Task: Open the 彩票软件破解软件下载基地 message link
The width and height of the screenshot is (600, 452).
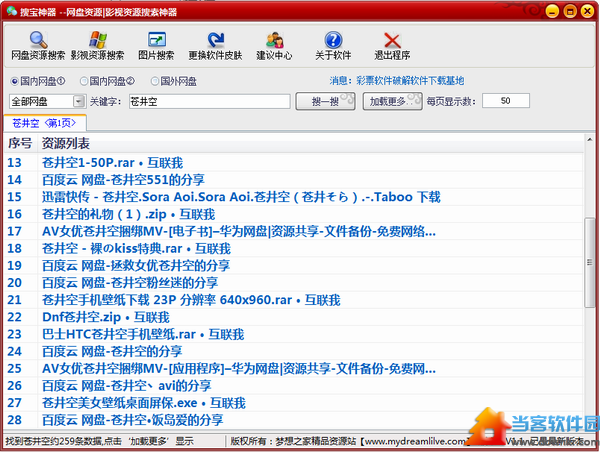Action: [410, 81]
